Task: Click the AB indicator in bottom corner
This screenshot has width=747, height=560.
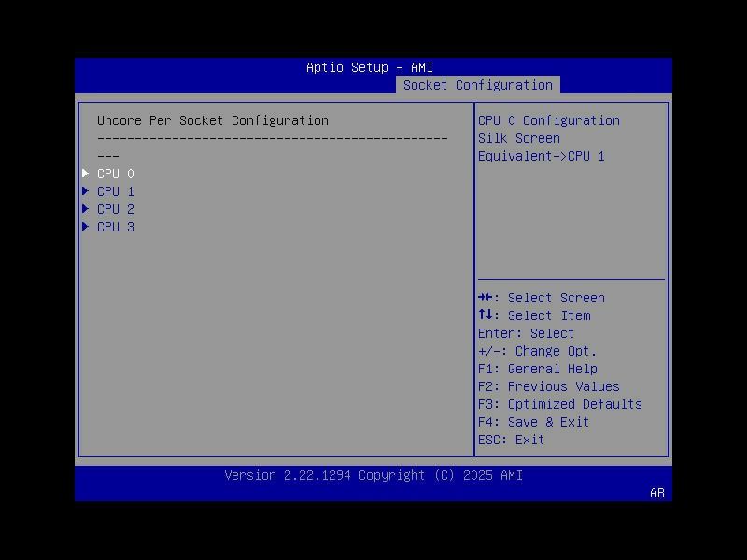Action: [656, 493]
